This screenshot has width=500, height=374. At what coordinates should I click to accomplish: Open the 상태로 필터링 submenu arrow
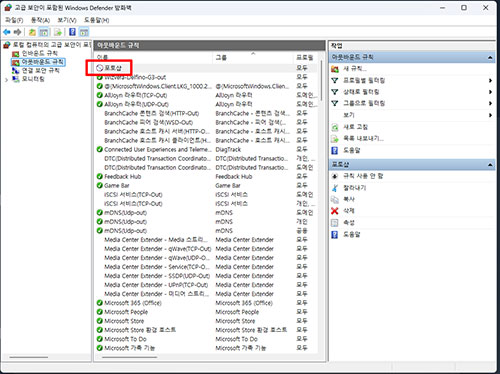490,92
